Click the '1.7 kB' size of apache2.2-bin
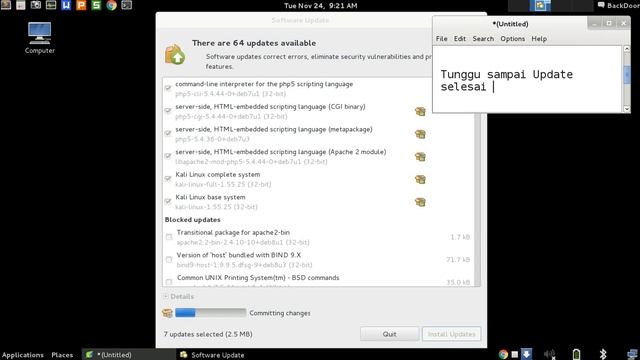Screen dimensions: 640x360 point(460,237)
